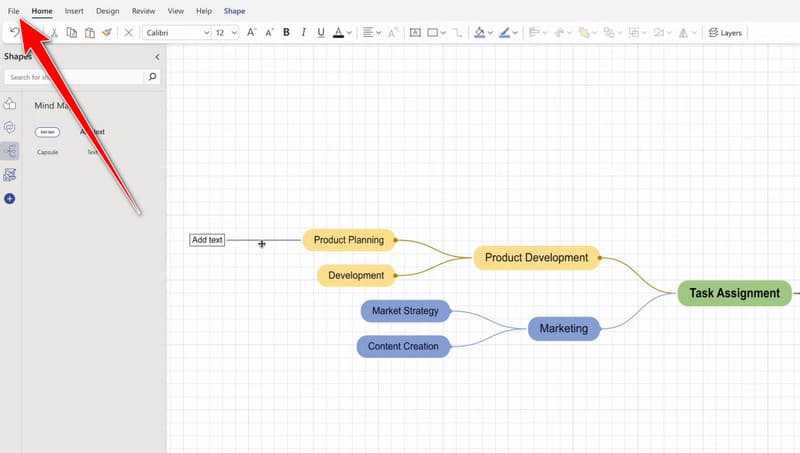
Task: Open the basic shapes stencil icon
Action: tap(10, 104)
